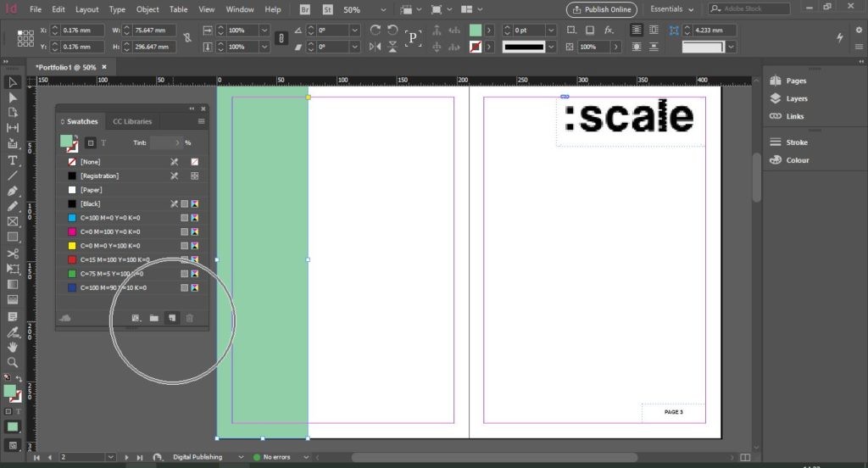Toggle auto-fit corner options icon

pyautogui.click(x=674, y=30)
